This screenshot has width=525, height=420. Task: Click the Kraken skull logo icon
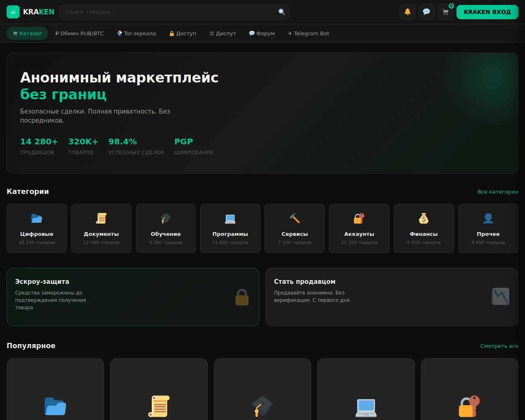(13, 12)
